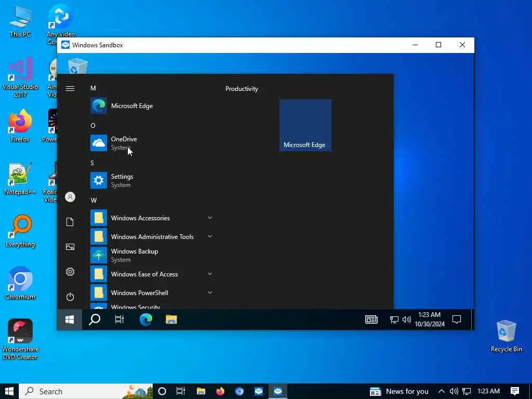Image resolution: width=532 pixels, height=399 pixels.
Task: Click host network tray icon
Action: click(x=467, y=391)
